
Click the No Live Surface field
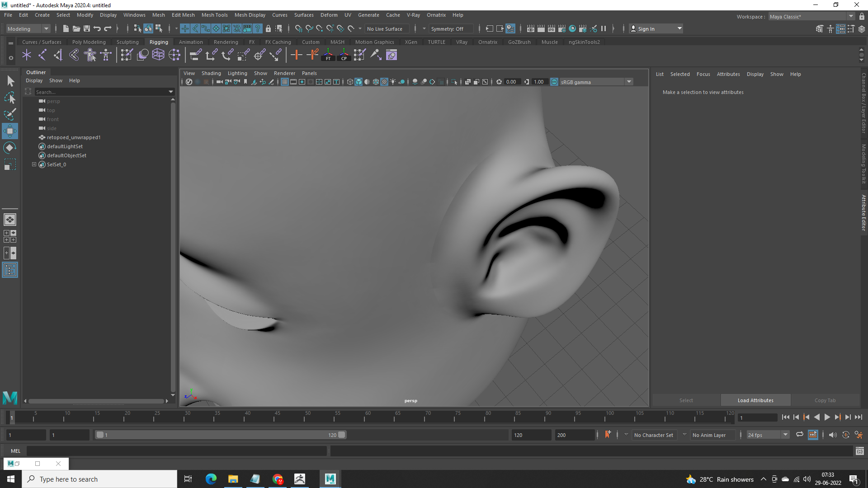(x=387, y=29)
